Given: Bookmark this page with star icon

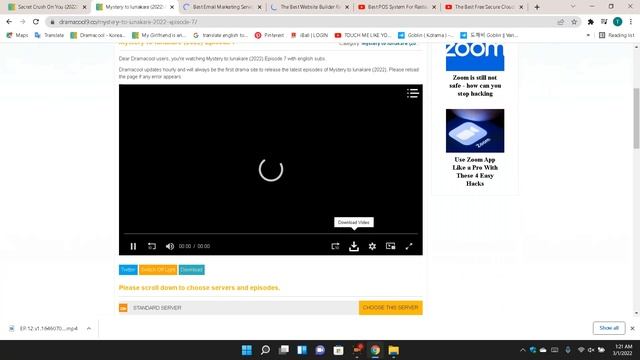Looking at the screenshot, I should (574, 22).
